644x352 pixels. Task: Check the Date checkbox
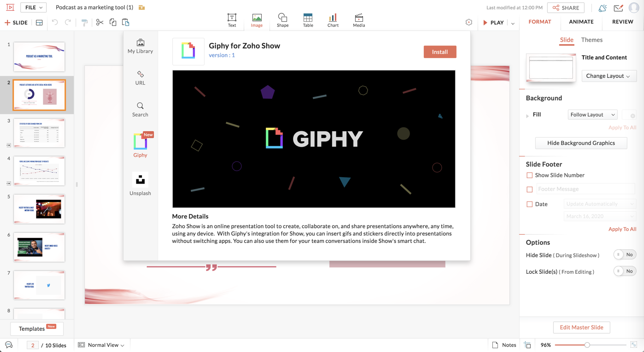529,204
